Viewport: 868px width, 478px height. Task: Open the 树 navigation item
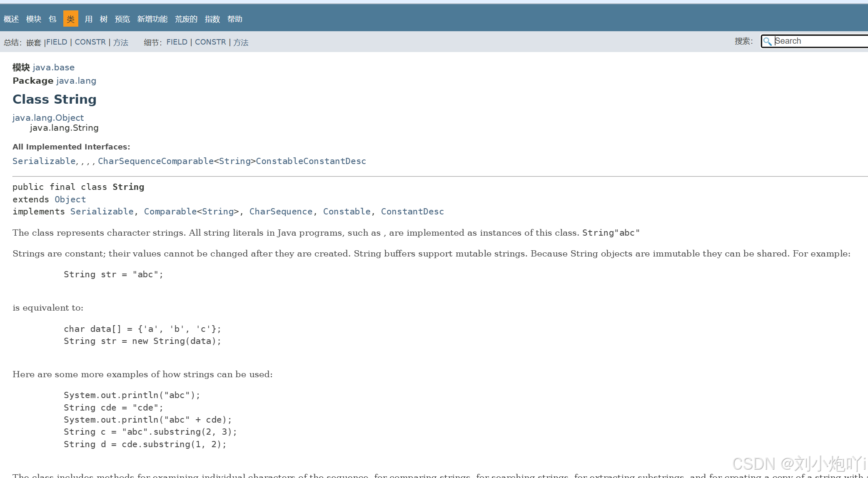[x=103, y=19]
